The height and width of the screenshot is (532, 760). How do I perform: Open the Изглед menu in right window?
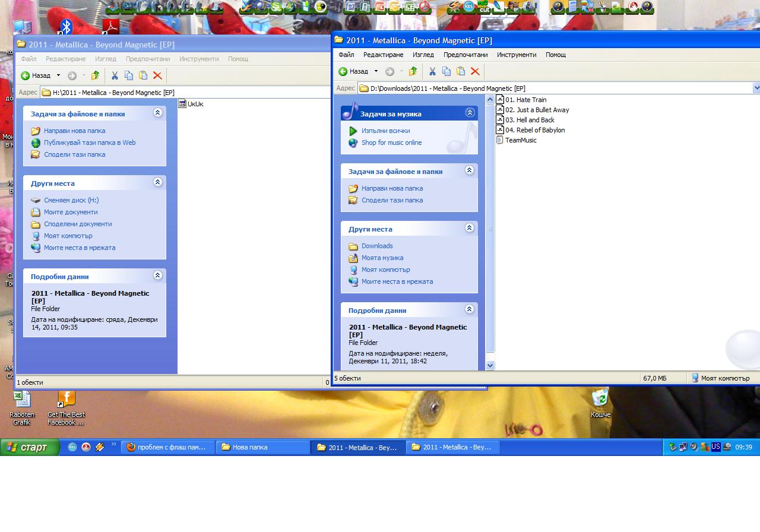423,55
